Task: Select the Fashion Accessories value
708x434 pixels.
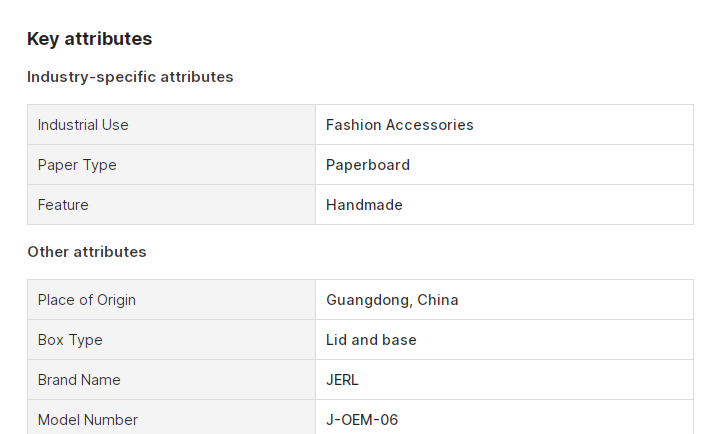Action: (400, 125)
